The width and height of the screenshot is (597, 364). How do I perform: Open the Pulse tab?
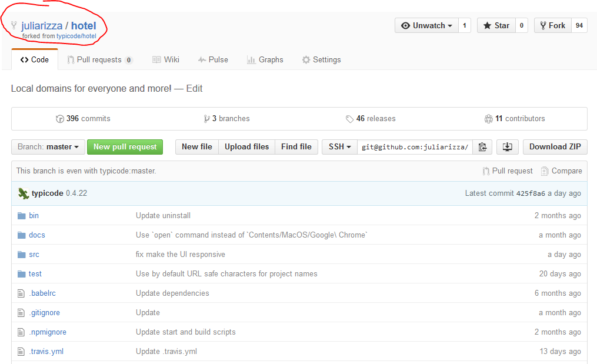coord(213,60)
